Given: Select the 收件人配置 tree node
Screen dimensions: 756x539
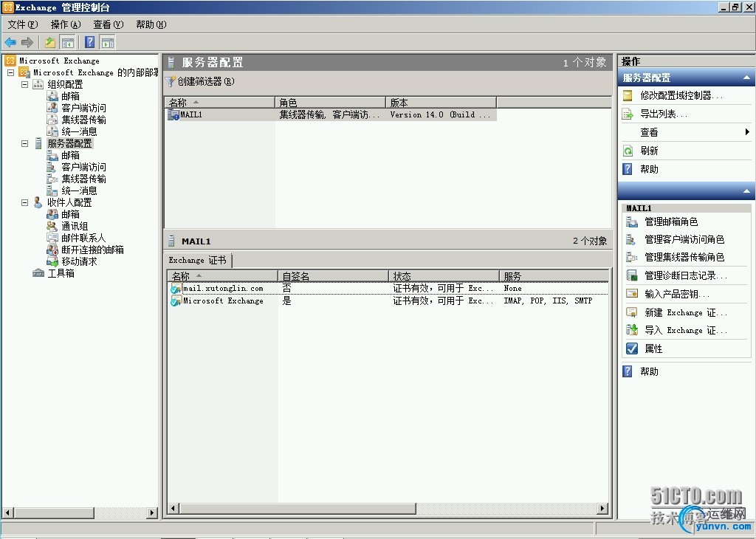Looking at the screenshot, I should coord(69,202).
